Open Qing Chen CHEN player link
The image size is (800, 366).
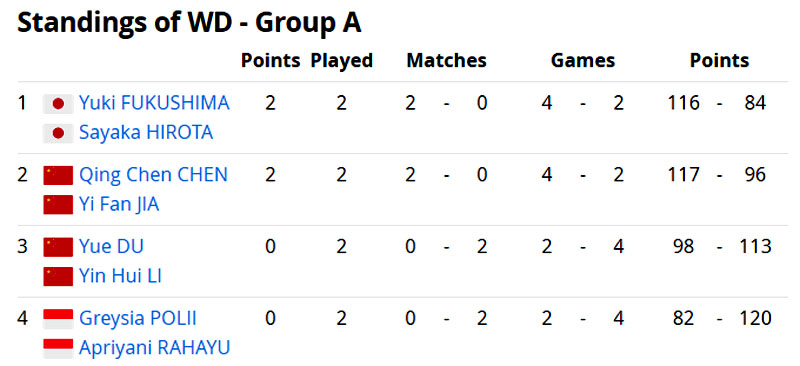(153, 175)
